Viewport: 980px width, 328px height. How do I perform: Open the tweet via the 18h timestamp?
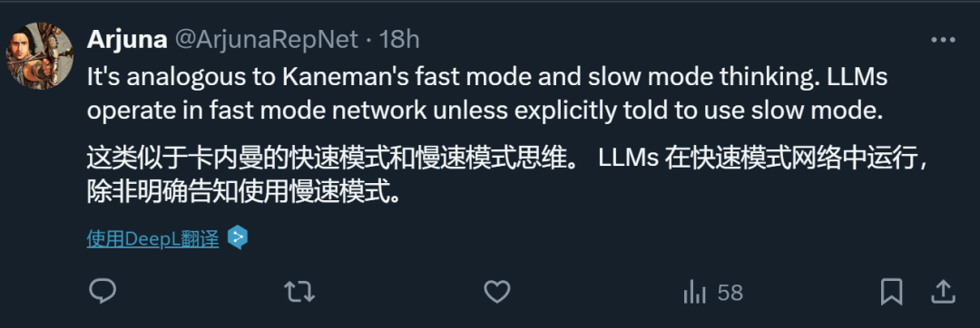pyautogui.click(x=399, y=39)
